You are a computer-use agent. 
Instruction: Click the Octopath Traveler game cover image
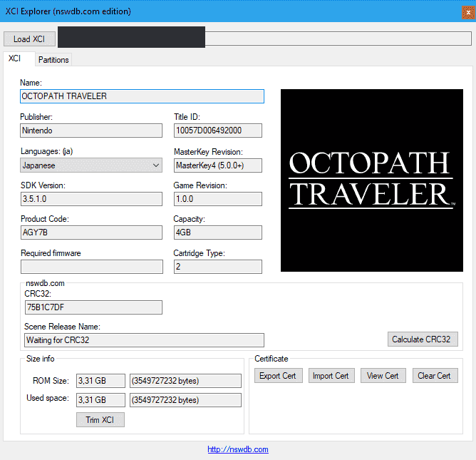pyautogui.click(x=372, y=180)
